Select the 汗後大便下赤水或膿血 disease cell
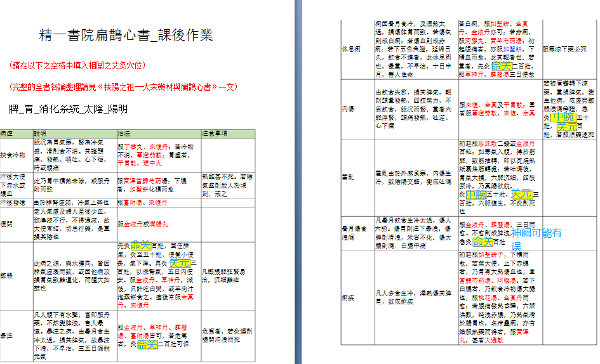600x364 pixels. pos(17,185)
